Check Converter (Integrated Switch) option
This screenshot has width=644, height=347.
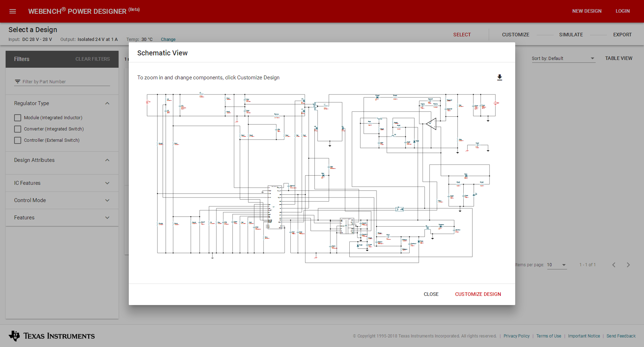(x=18, y=129)
